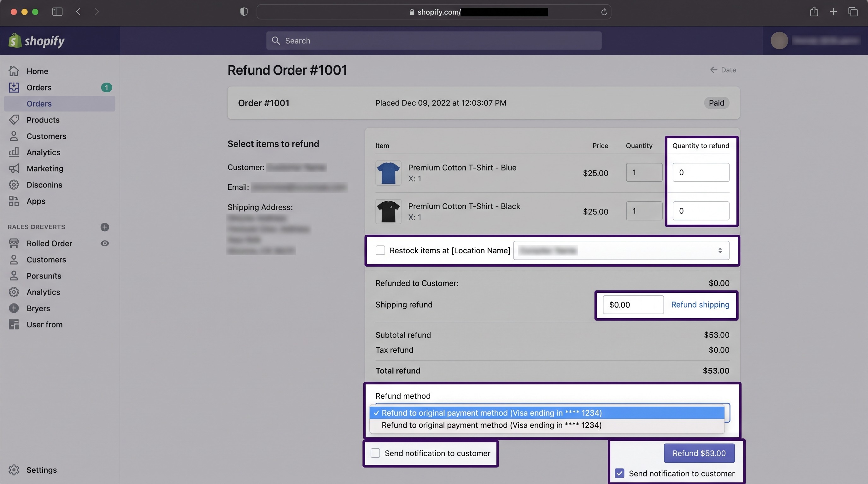
Task: Click quantity to refund for Blue T-Shirt
Action: pyautogui.click(x=701, y=172)
